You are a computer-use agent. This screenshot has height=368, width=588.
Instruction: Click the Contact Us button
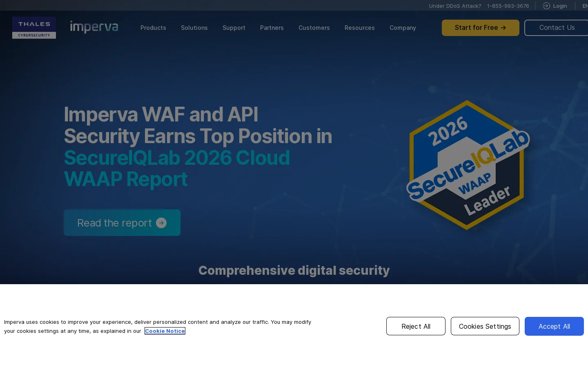557,28
